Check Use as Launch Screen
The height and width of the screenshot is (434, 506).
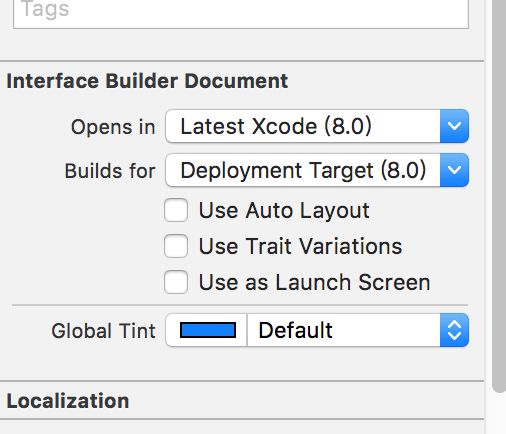(x=176, y=282)
